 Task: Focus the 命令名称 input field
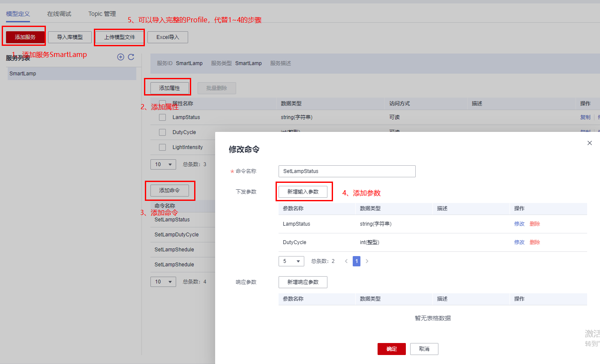point(347,171)
